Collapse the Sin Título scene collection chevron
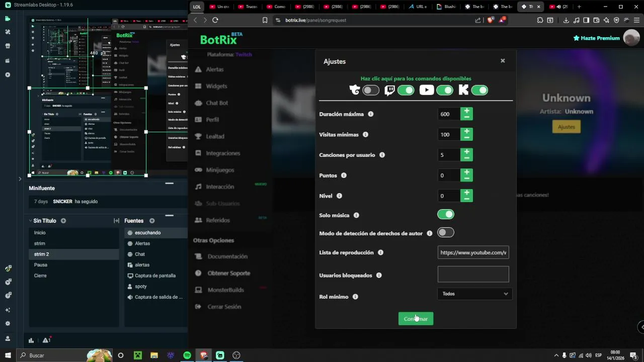Image resolution: width=644 pixels, height=362 pixels. click(x=31, y=221)
